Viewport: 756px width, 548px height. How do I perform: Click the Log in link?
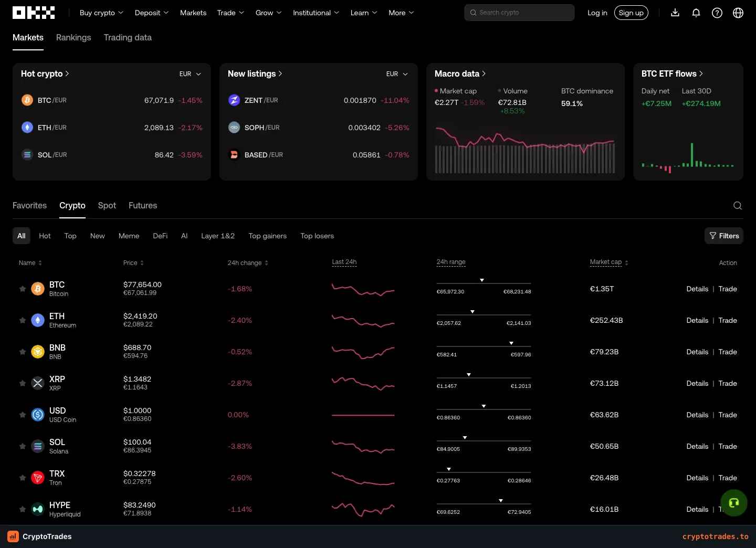point(597,13)
